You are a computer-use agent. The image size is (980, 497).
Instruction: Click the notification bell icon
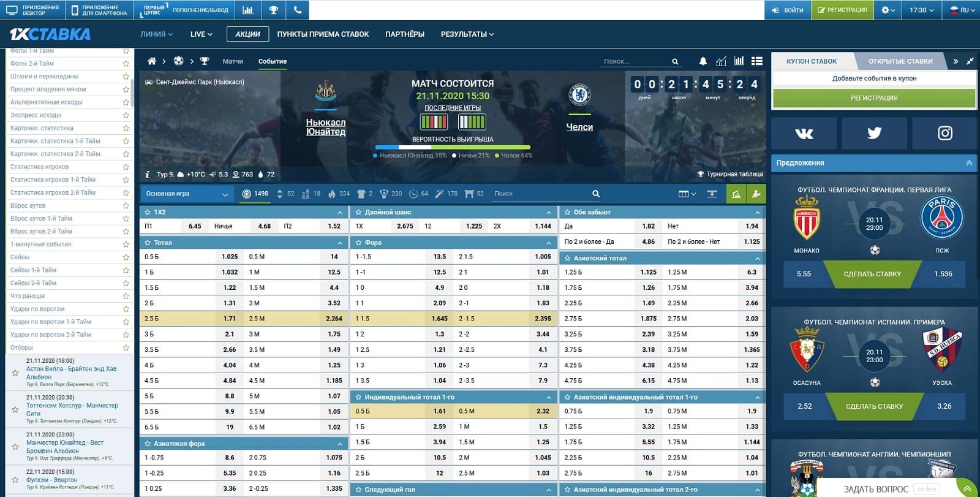tap(703, 61)
